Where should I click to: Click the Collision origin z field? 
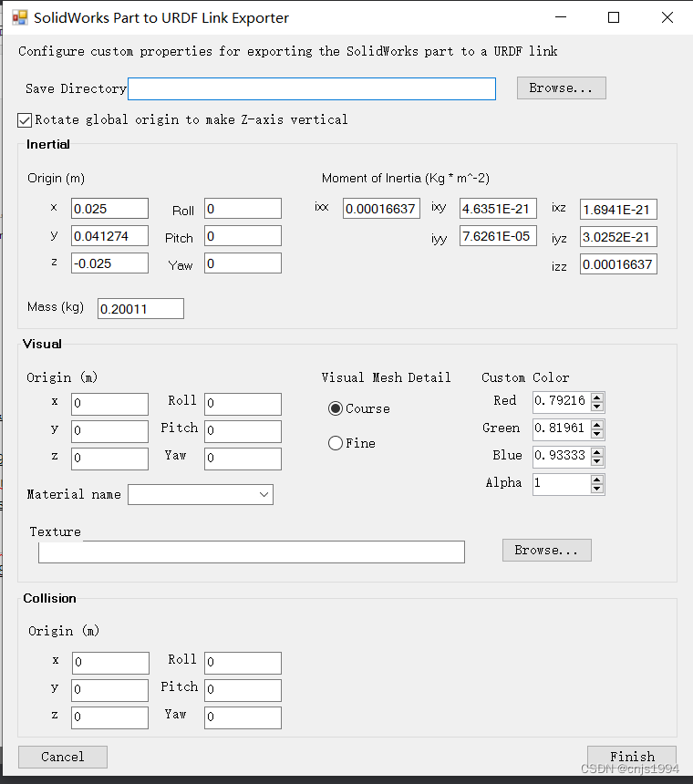[x=109, y=718]
